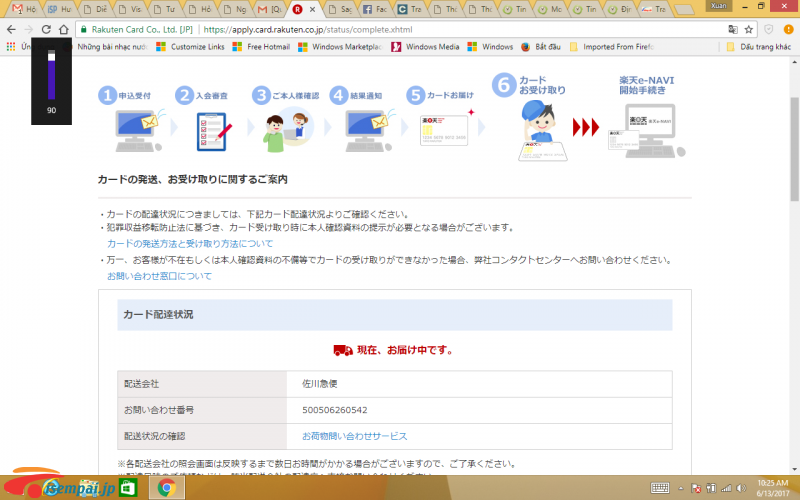
Task: Click the step 5 カードお届け card icon
Action: point(445,129)
